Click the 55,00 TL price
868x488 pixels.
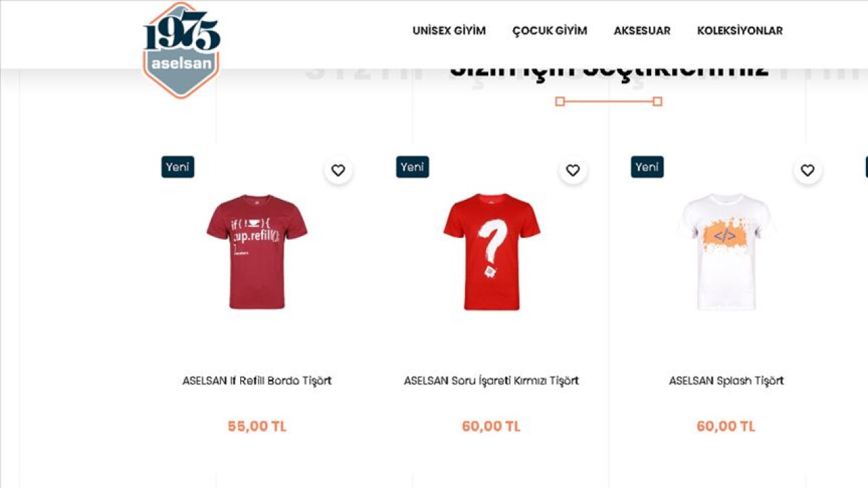[257, 426]
